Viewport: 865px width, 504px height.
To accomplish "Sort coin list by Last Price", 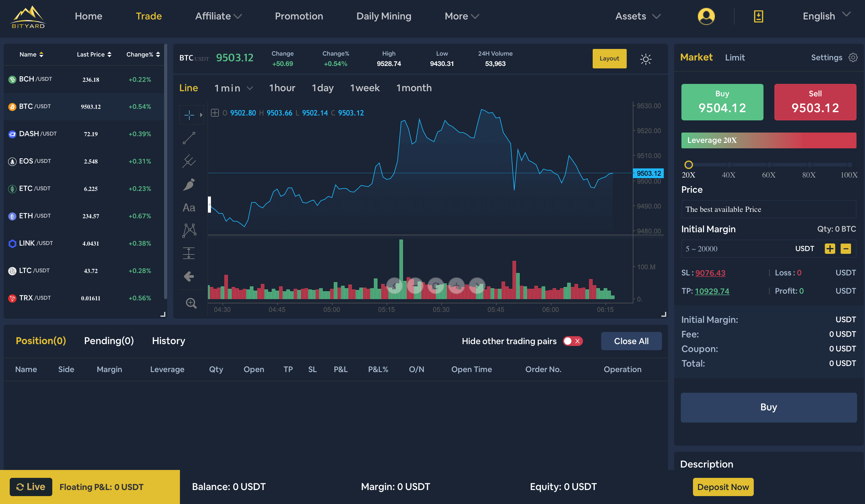I will pyautogui.click(x=94, y=54).
